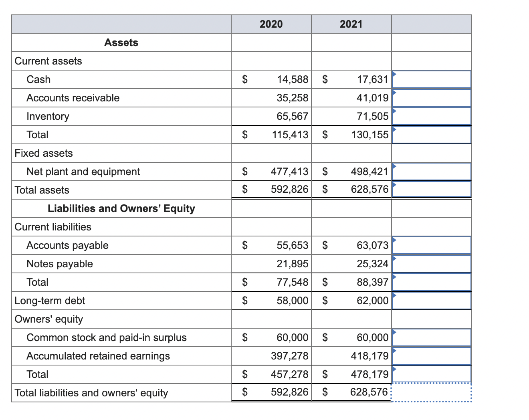Click the Net plant and equipment answer field

coord(432,172)
